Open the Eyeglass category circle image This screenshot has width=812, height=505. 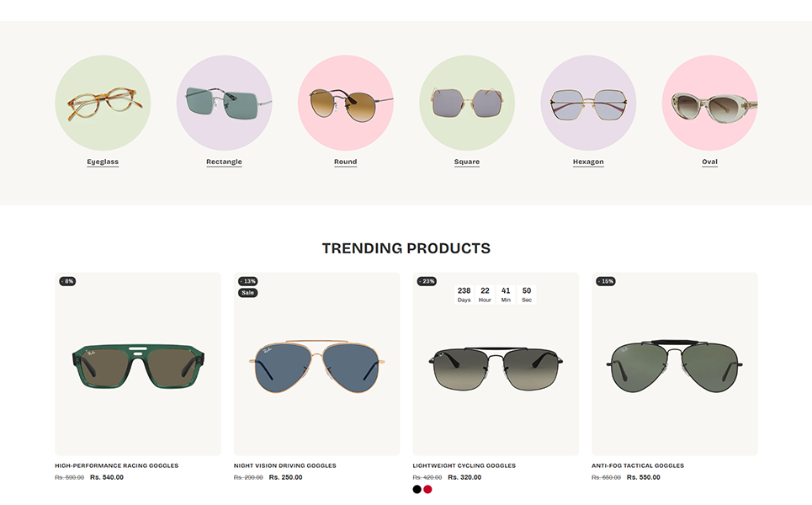click(103, 103)
